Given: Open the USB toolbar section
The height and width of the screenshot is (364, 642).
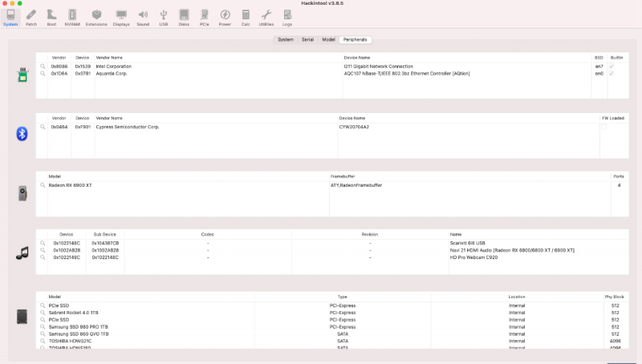Looking at the screenshot, I should coord(164,18).
